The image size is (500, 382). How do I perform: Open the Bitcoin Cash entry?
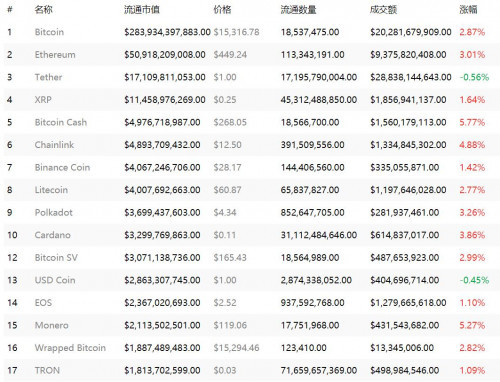[x=61, y=122]
